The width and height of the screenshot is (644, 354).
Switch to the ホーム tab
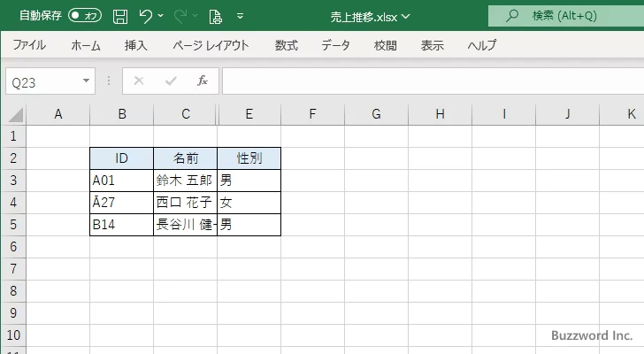click(x=86, y=45)
